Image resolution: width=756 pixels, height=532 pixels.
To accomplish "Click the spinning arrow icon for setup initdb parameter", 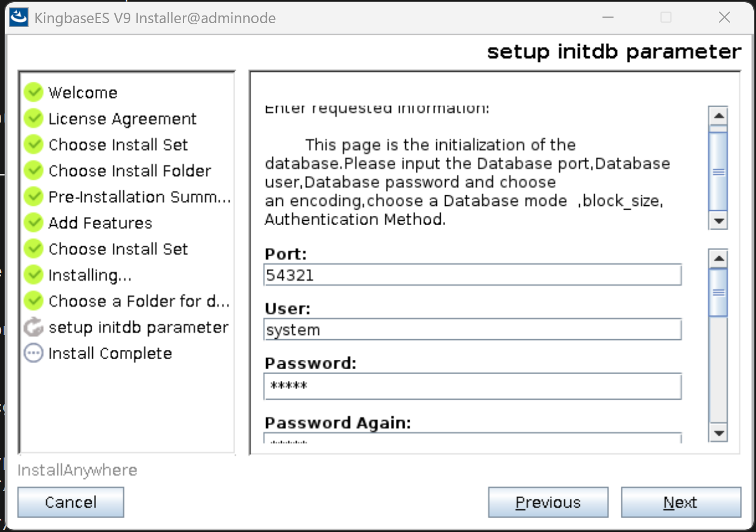I will [x=34, y=327].
